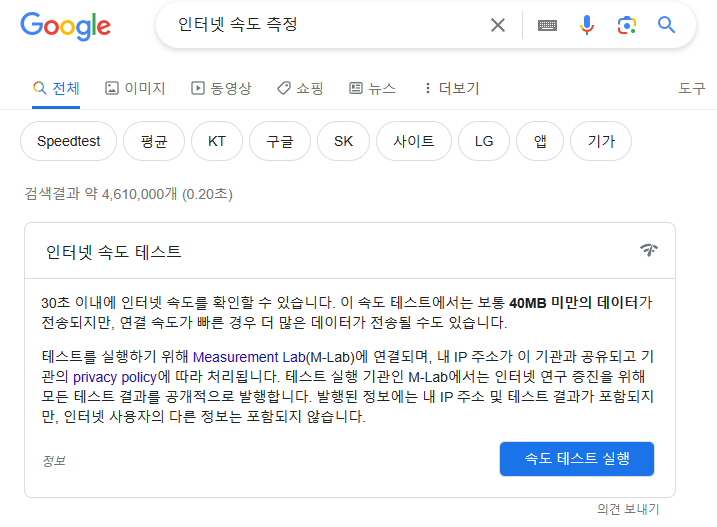Run the test with 속도 테스트 실행

[x=577, y=458]
